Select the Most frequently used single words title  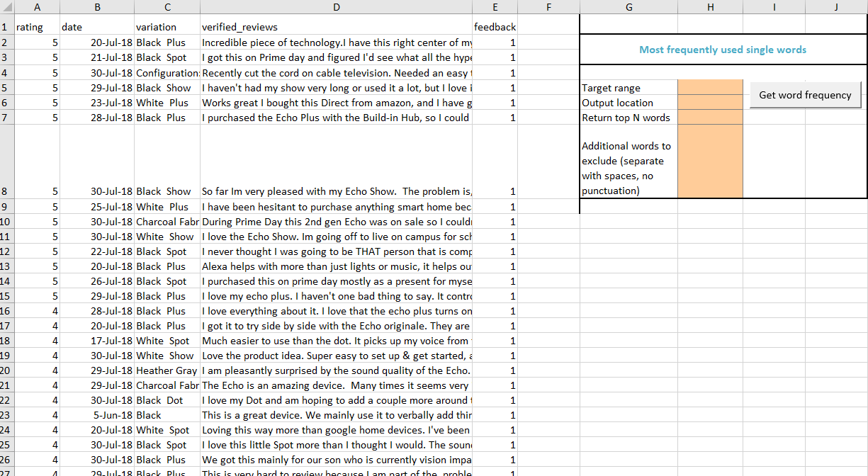point(723,50)
